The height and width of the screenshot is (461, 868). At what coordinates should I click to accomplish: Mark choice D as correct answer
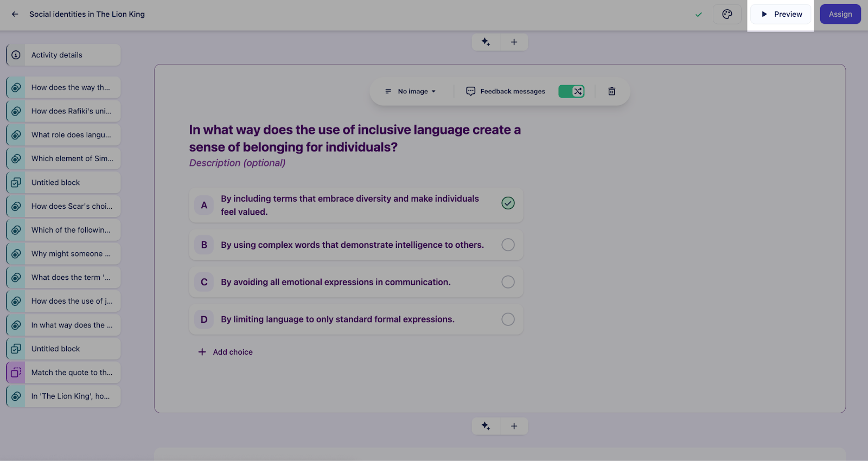(x=508, y=319)
